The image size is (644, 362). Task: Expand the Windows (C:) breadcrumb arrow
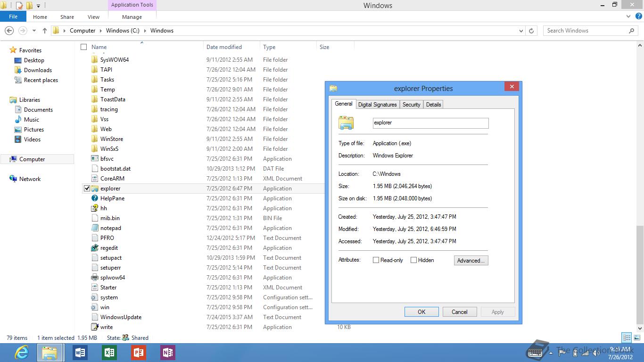pyautogui.click(x=145, y=31)
